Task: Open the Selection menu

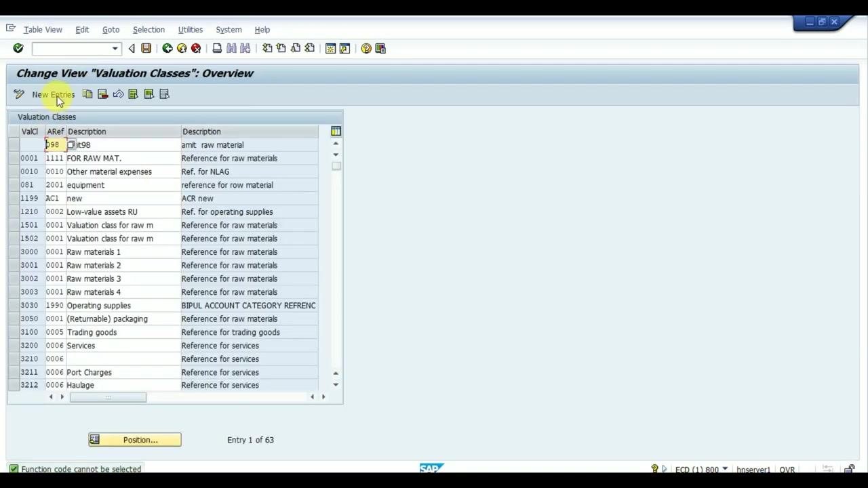Action: pos(149,30)
